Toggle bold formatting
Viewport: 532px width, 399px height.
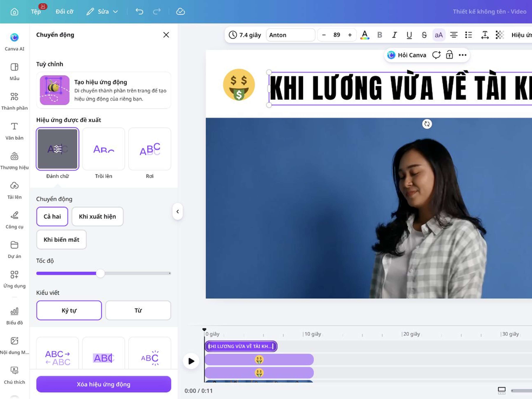pyautogui.click(x=379, y=35)
